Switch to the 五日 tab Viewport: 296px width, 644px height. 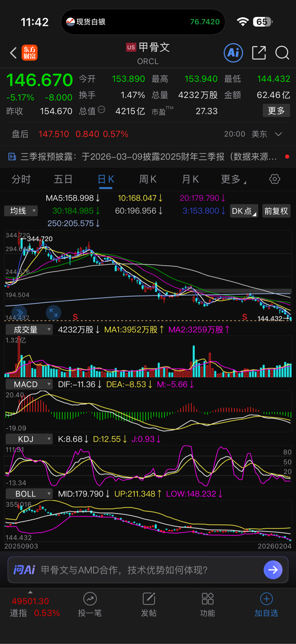pyautogui.click(x=63, y=179)
